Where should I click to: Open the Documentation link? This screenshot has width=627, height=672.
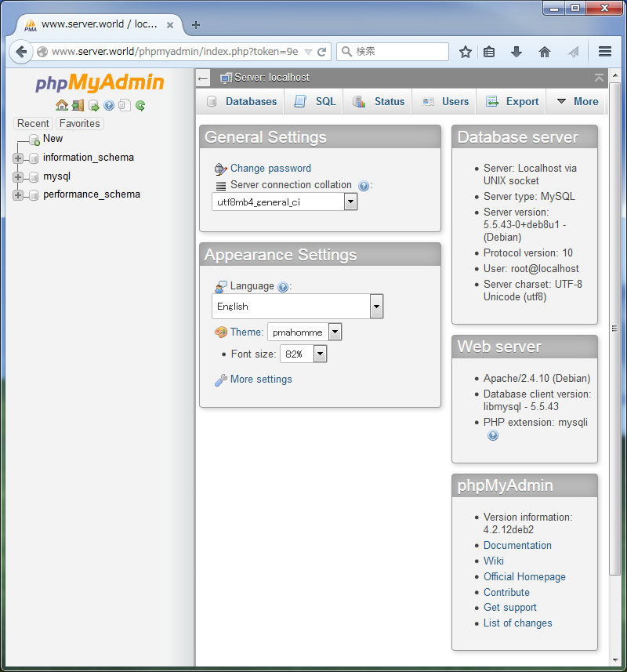(517, 546)
